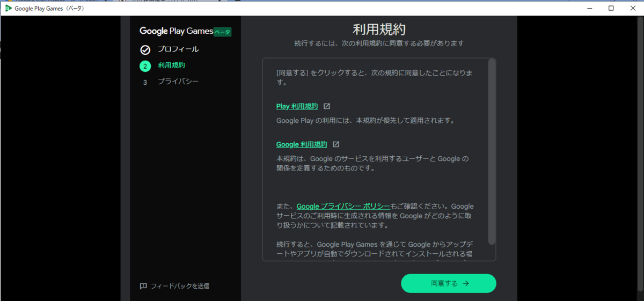The height and width of the screenshot is (301, 644).
Task: Click paragraph starting [同意する] をクリックすると
Action: [x=375, y=77]
